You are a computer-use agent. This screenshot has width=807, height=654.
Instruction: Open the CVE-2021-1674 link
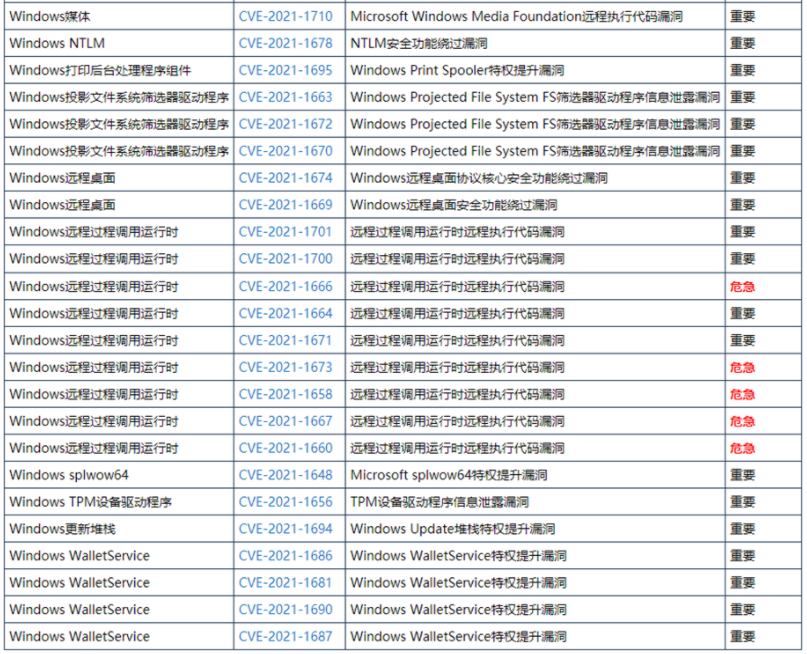click(x=286, y=178)
